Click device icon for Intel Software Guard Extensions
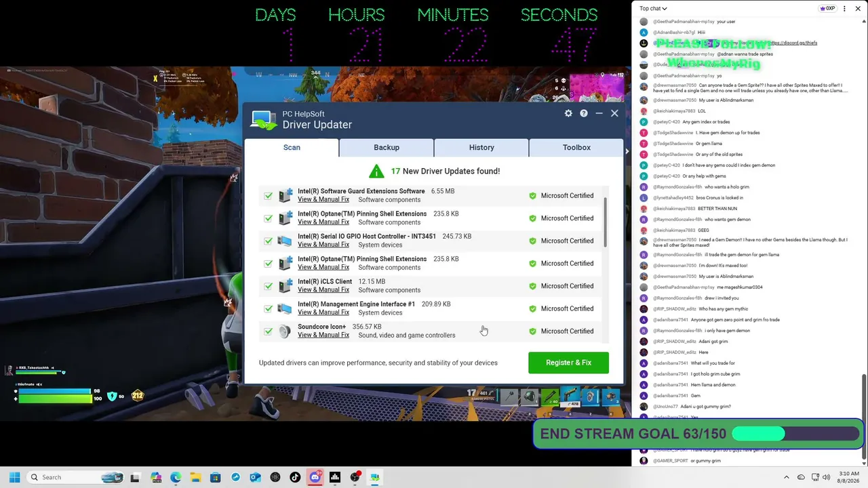This screenshot has width=868, height=488. tap(285, 196)
